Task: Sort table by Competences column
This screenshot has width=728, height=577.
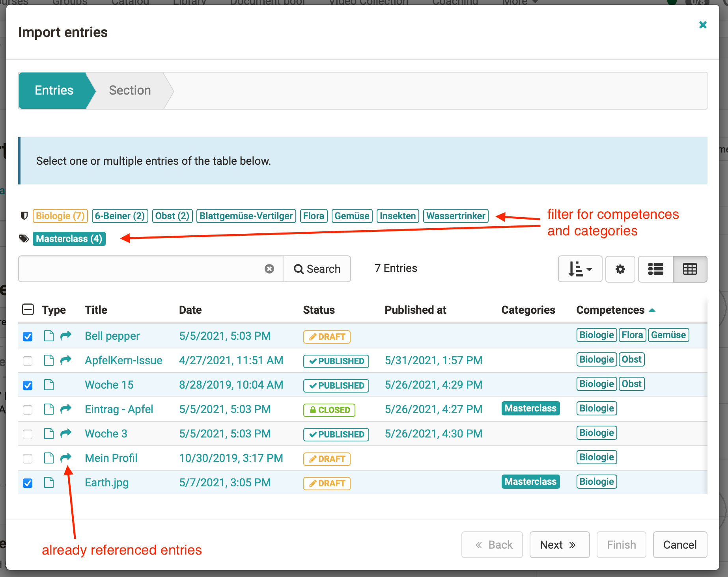Action: [610, 310]
